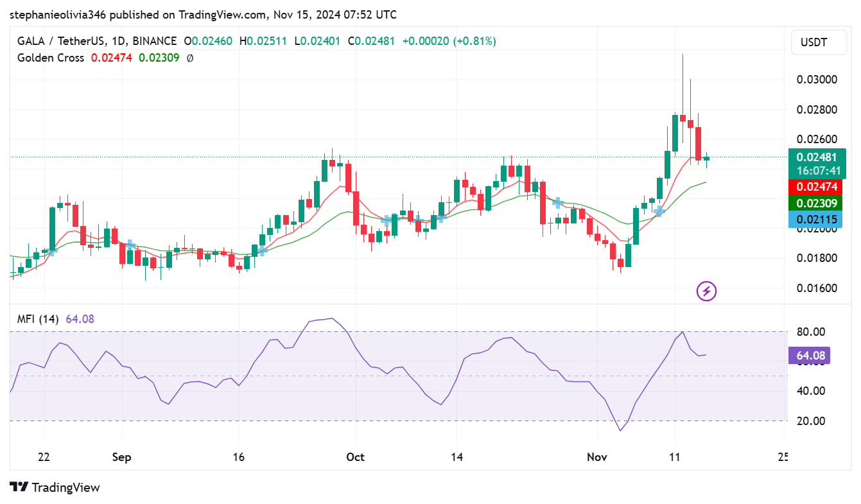
Task: Click the purple 64.08 MFI axis label
Action: tap(809, 356)
